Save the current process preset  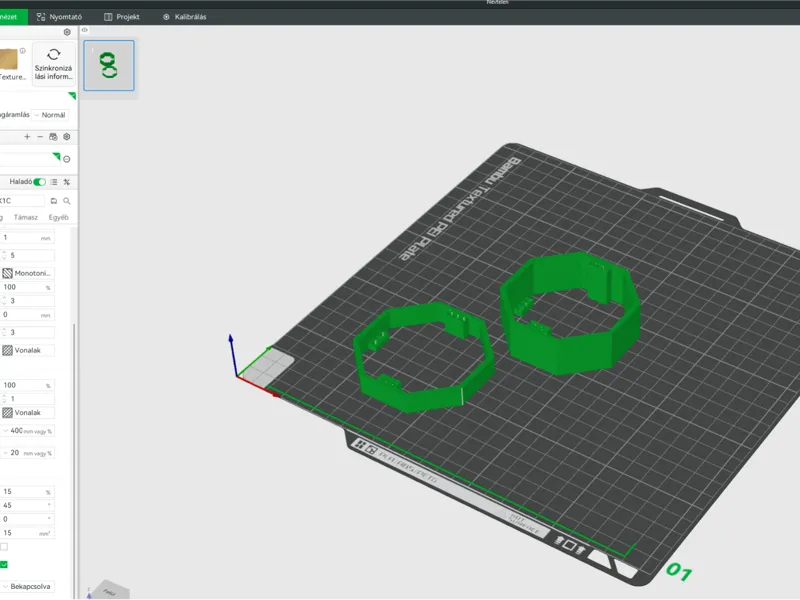(x=54, y=201)
